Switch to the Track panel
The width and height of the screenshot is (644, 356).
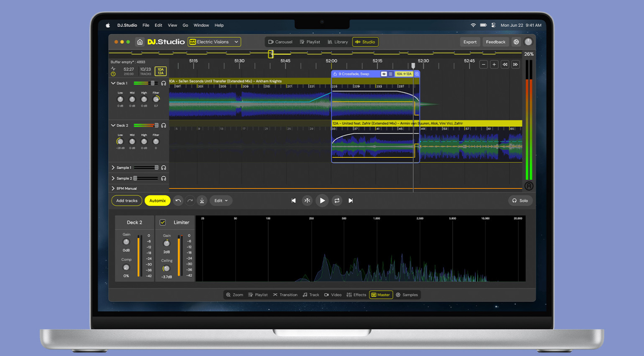pyautogui.click(x=311, y=294)
